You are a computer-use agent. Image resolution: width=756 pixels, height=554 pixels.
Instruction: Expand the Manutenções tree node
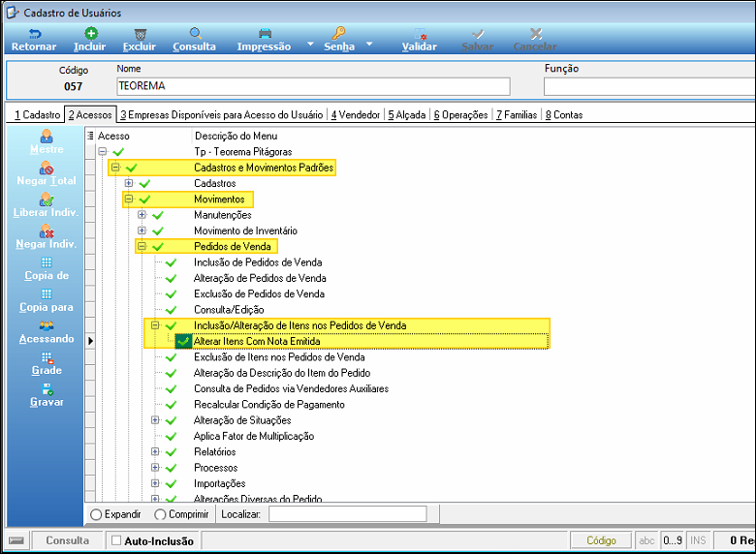(x=142, y=215)
